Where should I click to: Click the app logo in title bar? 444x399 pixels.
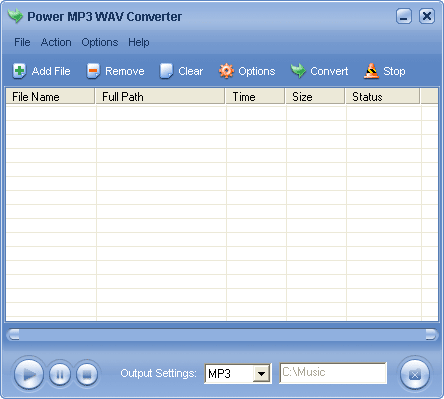point(15,16)
